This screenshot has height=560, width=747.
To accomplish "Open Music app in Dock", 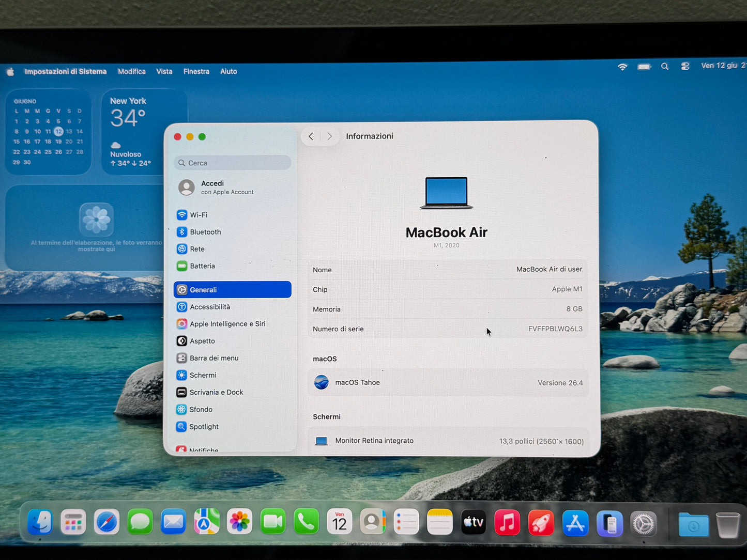I will (x=507, y=522).
